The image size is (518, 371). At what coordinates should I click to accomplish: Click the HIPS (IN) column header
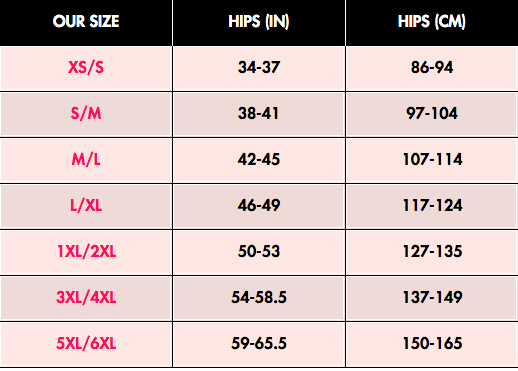click(259, 23)
